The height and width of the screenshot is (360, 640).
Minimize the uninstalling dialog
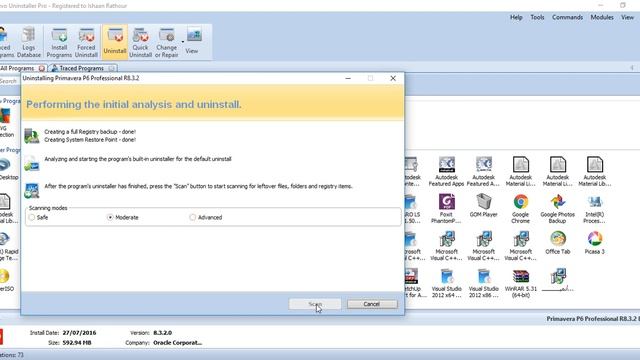[x=348, y=78]
